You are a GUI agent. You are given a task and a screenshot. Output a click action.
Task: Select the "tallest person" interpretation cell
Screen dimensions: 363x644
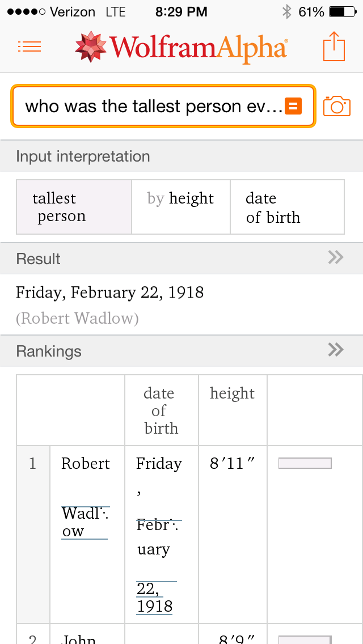74,207
